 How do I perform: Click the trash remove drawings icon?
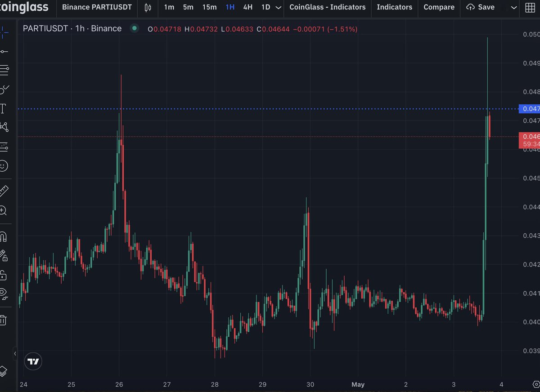tap(3, 320)
